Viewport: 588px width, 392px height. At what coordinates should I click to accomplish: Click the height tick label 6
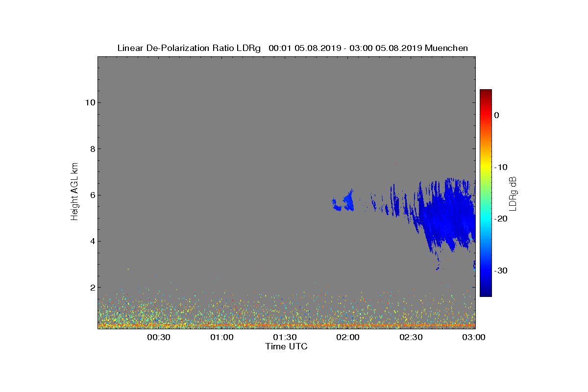coord(92,195)
